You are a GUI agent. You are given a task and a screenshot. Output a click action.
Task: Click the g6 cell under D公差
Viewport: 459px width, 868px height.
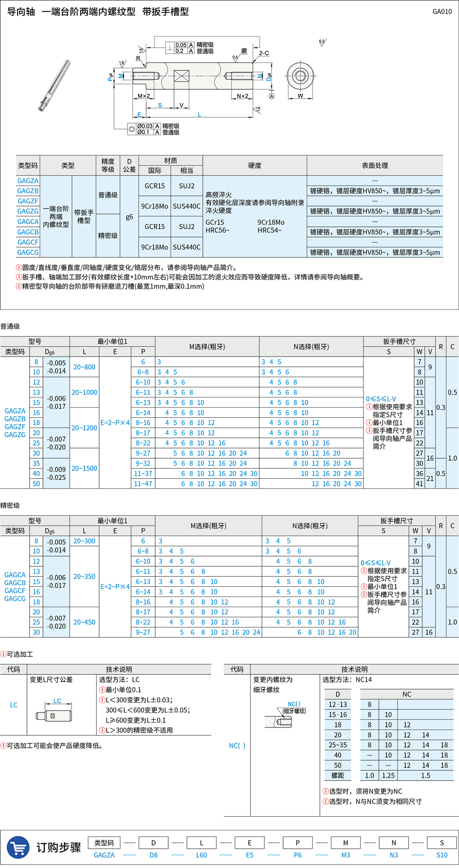(x=129, y=217)
